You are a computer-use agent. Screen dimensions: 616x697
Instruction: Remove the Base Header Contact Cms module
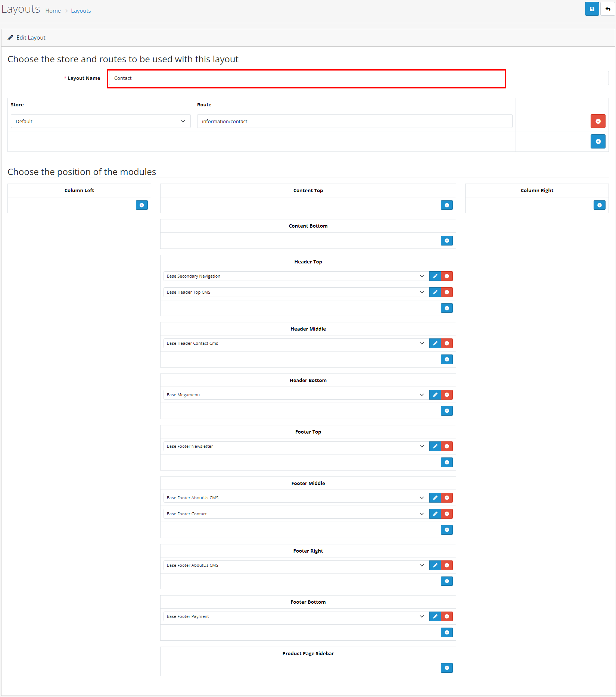pyautogui.click(x=447, y=343)
